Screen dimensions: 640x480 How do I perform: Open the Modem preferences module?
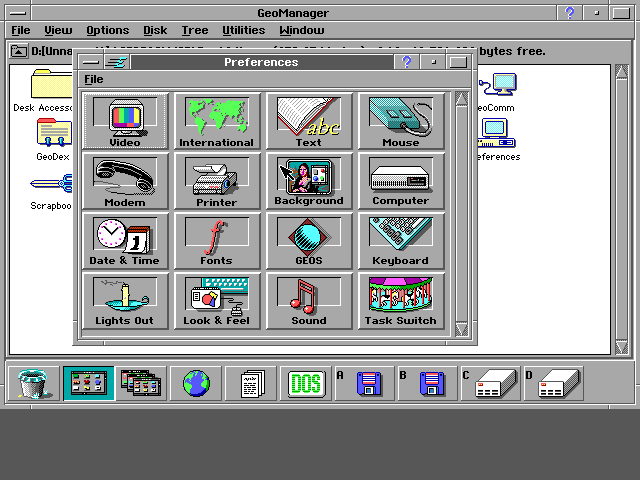pos(125,181)
